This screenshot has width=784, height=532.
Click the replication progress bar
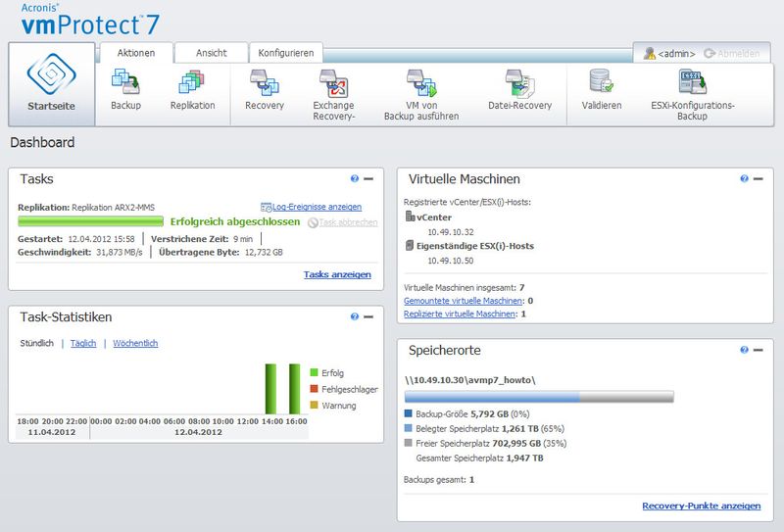90,221
